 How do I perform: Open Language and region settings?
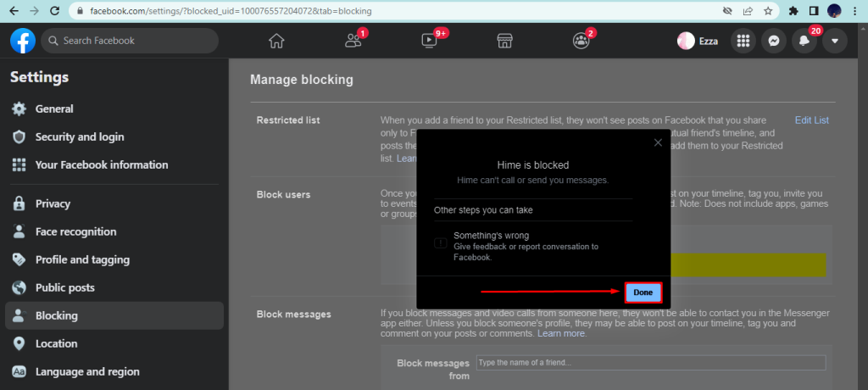(x=114, y=371)
